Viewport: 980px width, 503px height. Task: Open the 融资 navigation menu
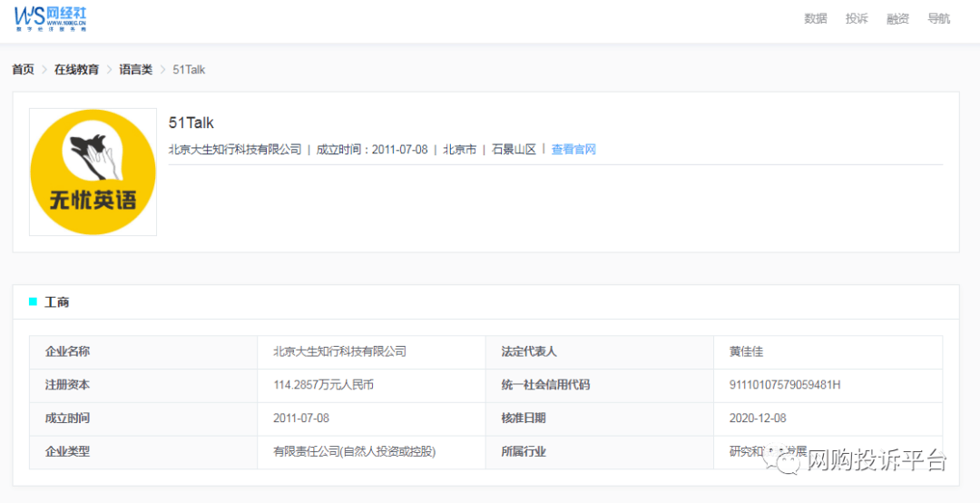[897, 19]
